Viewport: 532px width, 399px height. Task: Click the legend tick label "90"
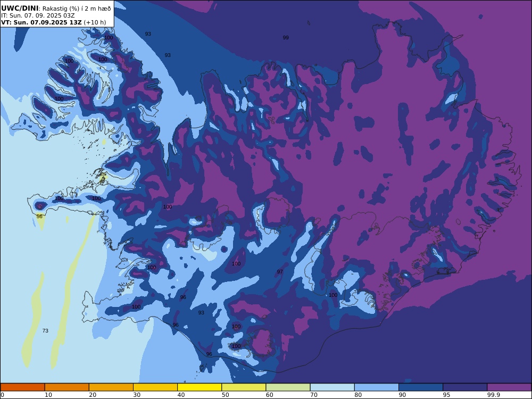[x=402, y=395]
